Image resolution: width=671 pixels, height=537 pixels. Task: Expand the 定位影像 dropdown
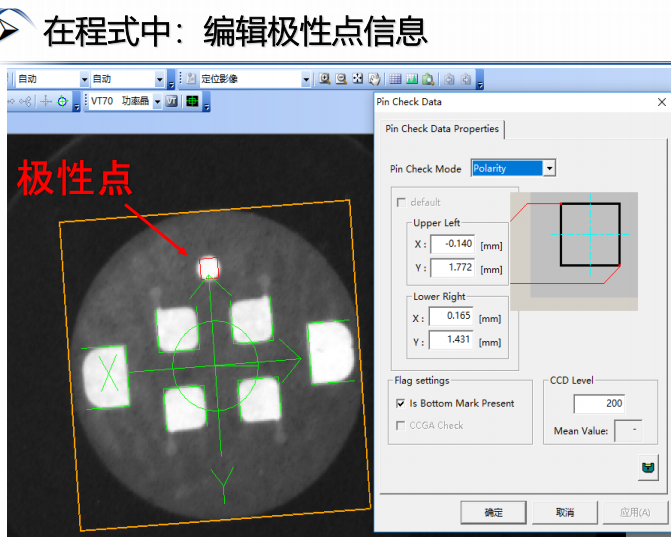point(306,79)
